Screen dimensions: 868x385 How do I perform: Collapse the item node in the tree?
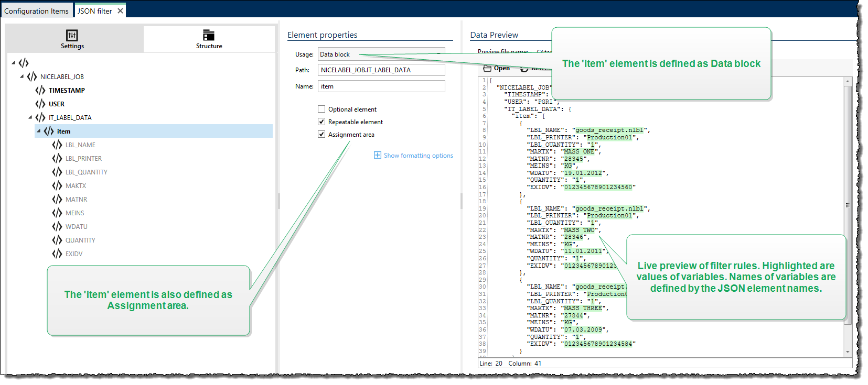click(39, 131)
